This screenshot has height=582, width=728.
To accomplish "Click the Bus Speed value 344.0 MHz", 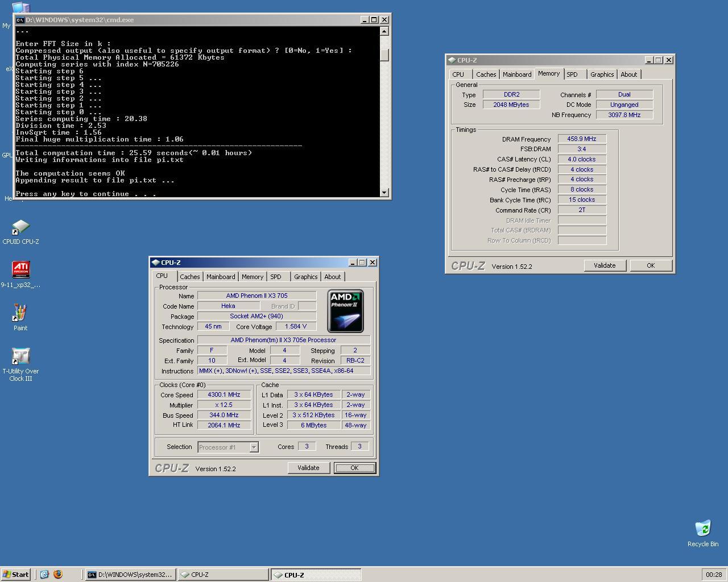I will pos(224,415).
